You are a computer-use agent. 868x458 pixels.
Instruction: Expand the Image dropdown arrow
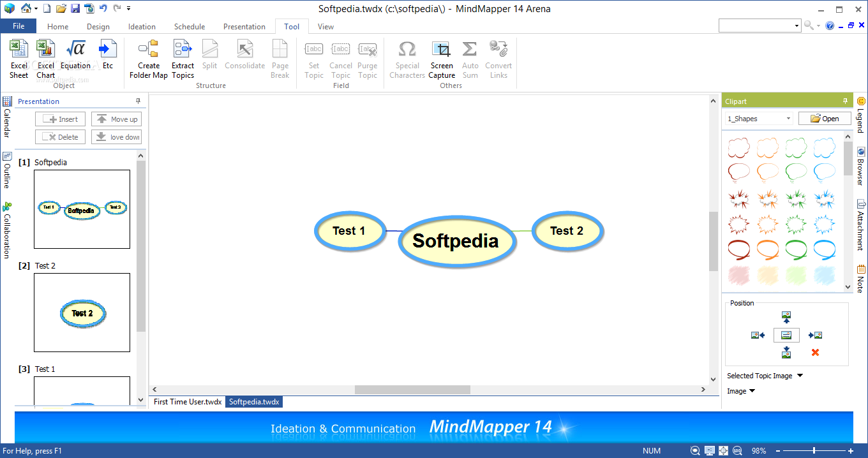coord(752,391)
